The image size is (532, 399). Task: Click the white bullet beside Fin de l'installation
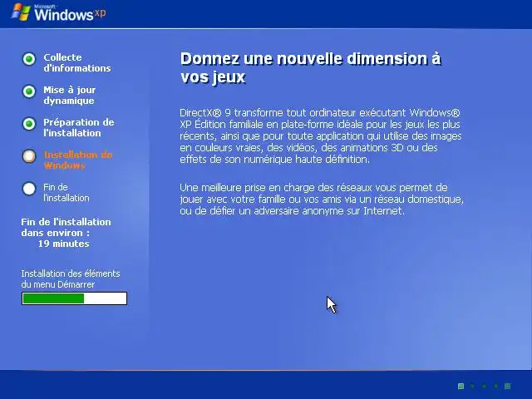pyautogui.click(x=29, y=189)
